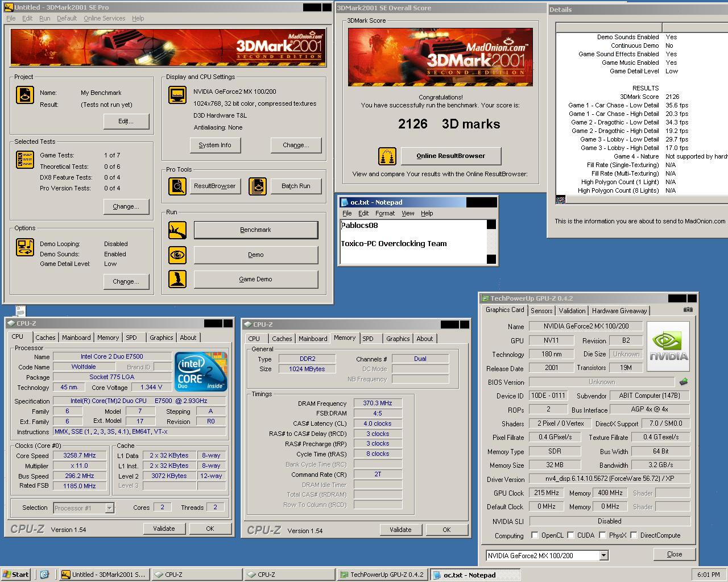Click the Notepad scrollbar down arrow
728x582 pixels.
click(x=491, y=259)
